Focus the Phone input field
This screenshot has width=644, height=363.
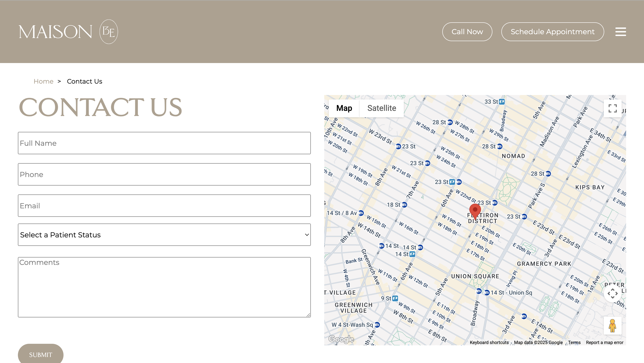[164, 174]
